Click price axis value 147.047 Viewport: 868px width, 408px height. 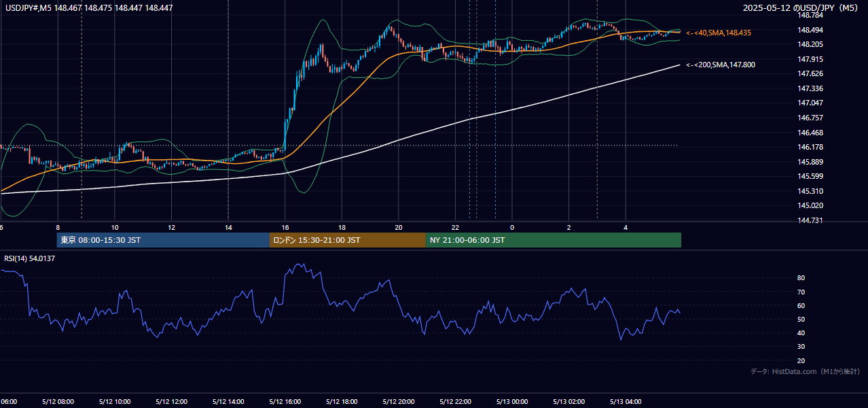pos(810,103)
